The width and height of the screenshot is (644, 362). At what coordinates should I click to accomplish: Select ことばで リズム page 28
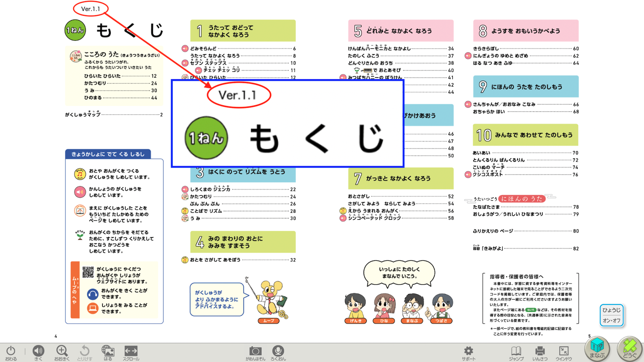coord(243,211)
